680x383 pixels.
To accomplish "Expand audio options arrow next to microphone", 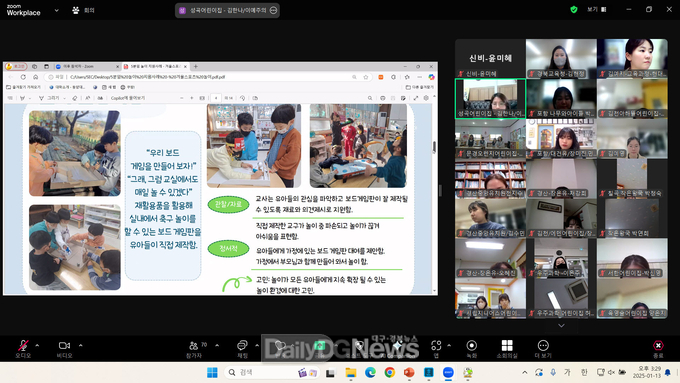I will (37, 345).
